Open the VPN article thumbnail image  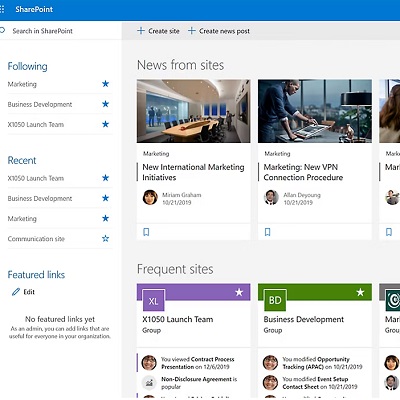coord(315,111)
